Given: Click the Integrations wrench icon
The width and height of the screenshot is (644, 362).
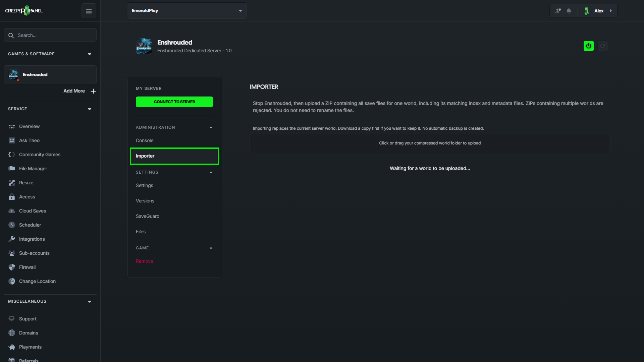Looking at the screenshot, I should pyautogui.click(x=12, y=239).
